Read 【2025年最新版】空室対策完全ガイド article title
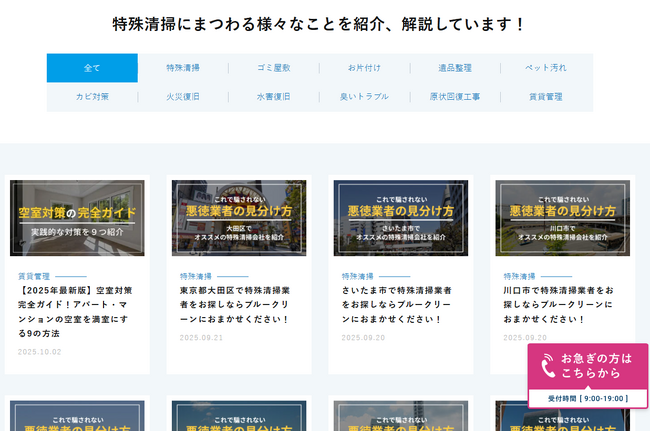The width and height of the screenshot is (650, 432). (x=75, y=312)
